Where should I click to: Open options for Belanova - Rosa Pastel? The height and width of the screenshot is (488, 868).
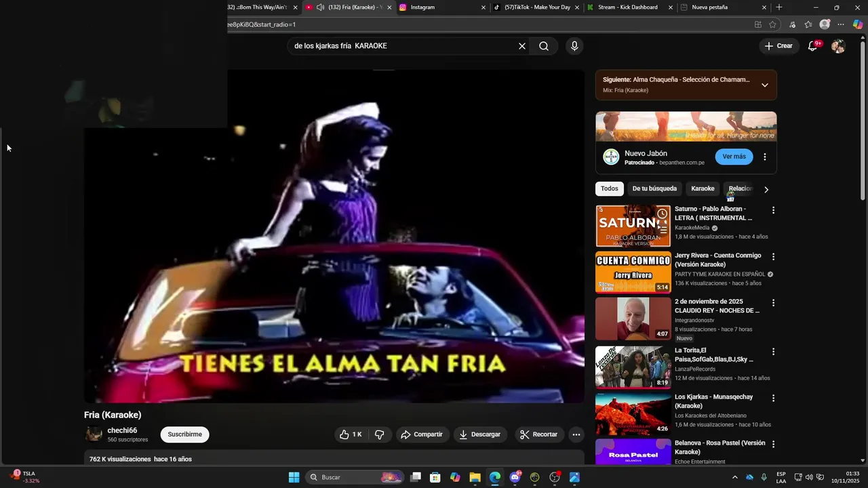773,444
